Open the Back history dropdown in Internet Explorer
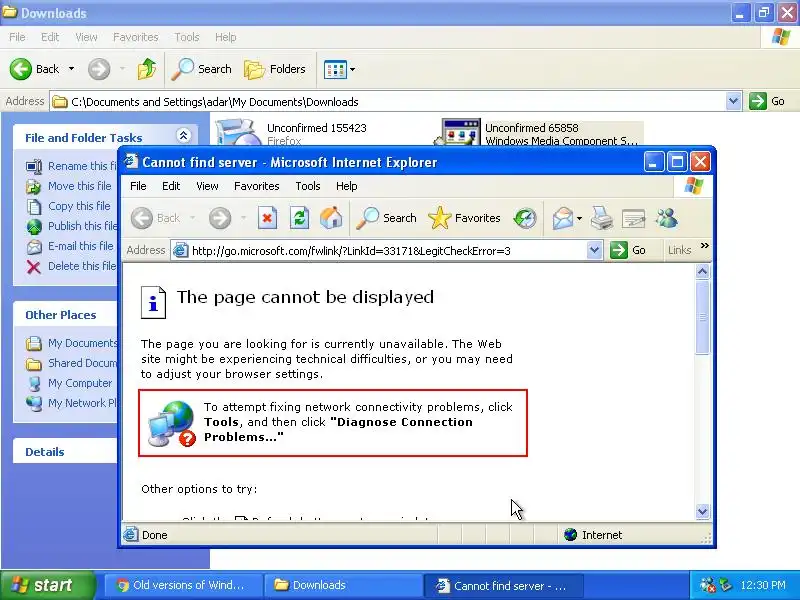The height and width of the screenshot is (600, 800). click(193, 218)
